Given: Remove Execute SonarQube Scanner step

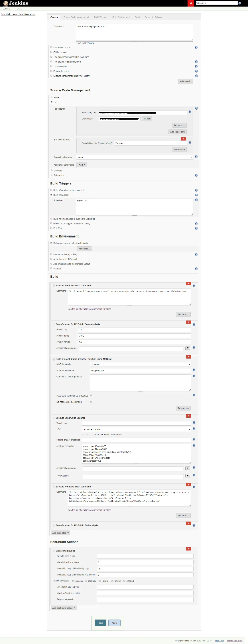Looking at the screenshot, I should [188, 416].
